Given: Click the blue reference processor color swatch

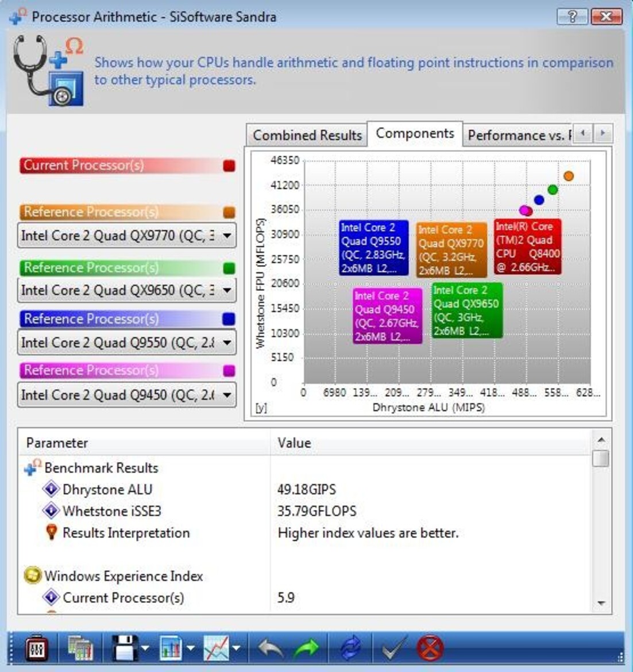Looking at the screenshot, I should tap(229, 319).
